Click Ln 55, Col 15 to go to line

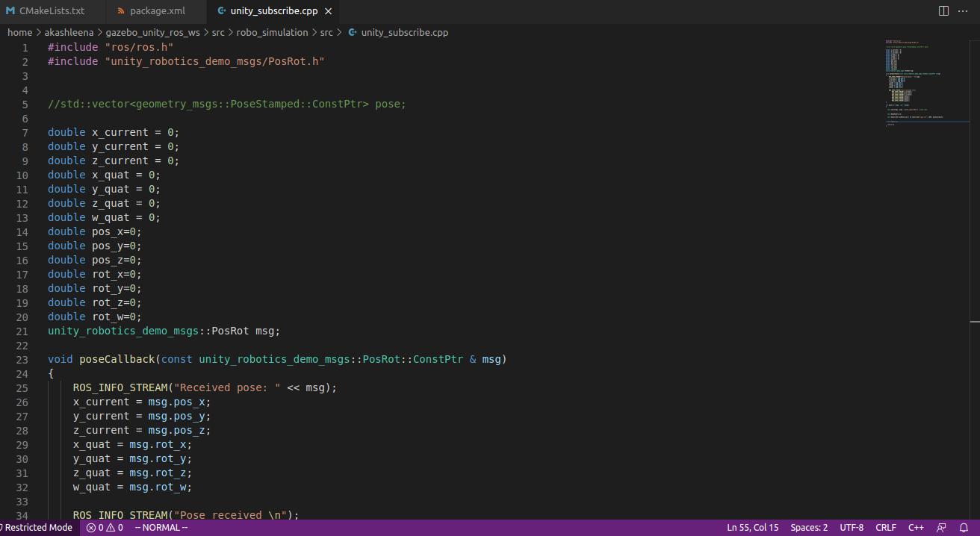pyautogui.click(x=753, y=527)
